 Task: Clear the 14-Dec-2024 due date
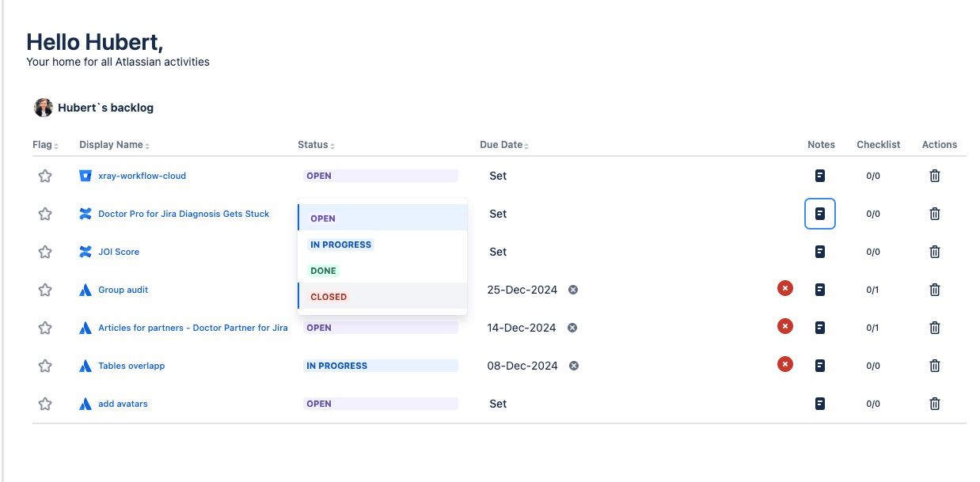(572, 328)
